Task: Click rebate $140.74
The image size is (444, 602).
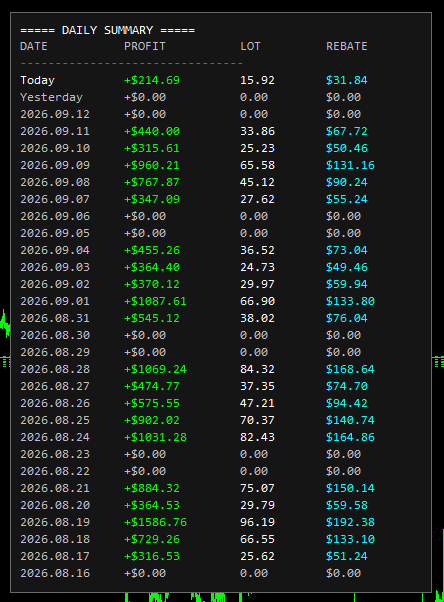Action: tap(350, 420)
